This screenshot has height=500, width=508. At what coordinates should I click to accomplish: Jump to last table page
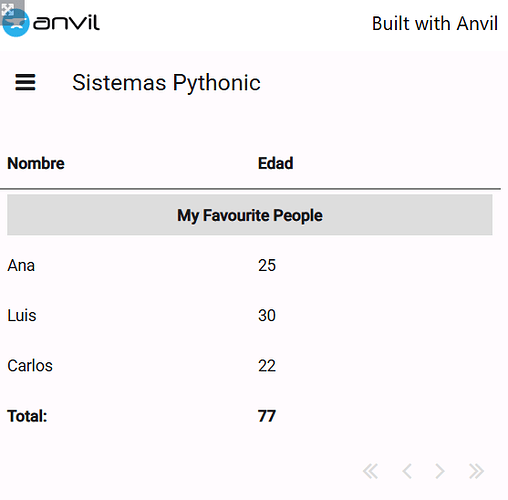click(476, 471)
